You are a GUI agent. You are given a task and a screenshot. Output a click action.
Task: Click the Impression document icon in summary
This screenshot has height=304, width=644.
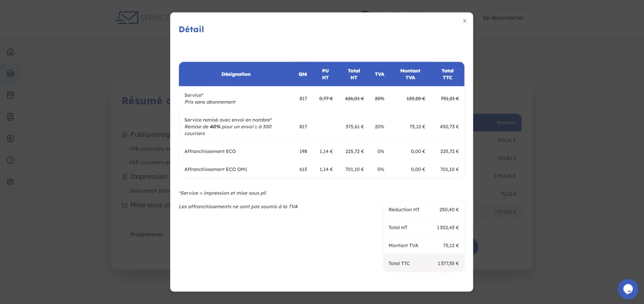pyautogui.click(x=124, y=177)
